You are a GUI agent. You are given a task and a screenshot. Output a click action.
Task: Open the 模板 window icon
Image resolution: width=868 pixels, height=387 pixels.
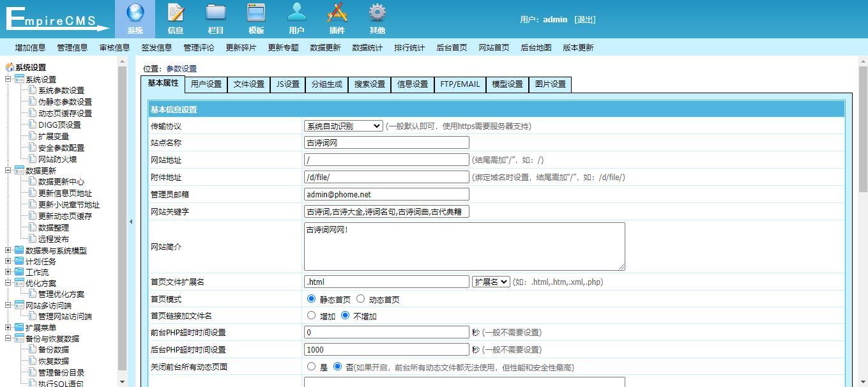tap(256, 13)
